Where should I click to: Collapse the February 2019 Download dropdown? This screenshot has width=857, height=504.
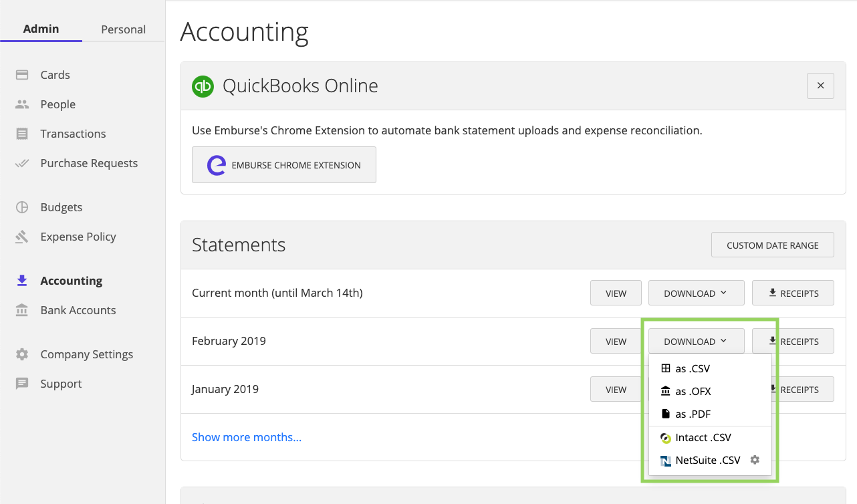click(x=696, y=341)
